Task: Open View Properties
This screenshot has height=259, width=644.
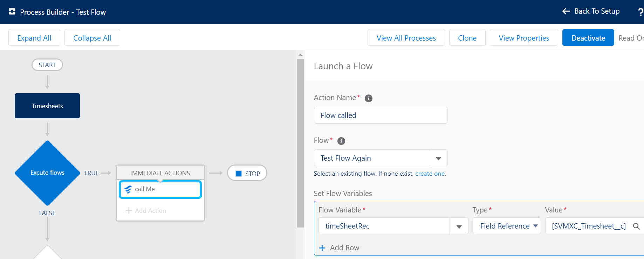Action: [x=524, y=38]
